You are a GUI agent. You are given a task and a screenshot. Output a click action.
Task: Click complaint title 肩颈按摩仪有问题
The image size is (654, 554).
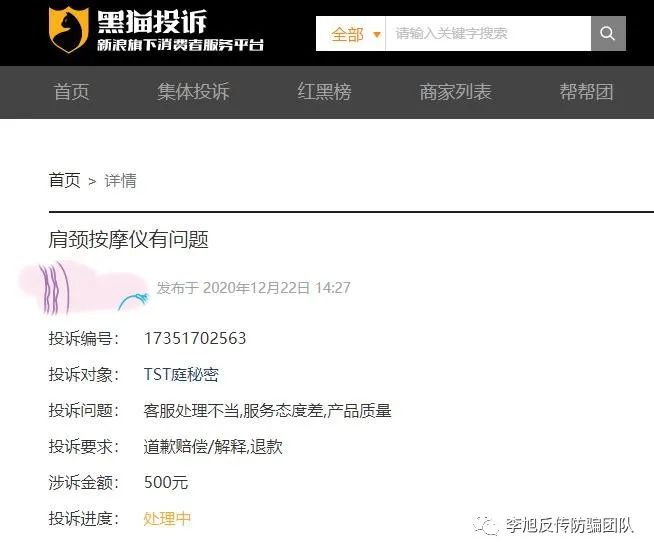click(x=128, y=239)
